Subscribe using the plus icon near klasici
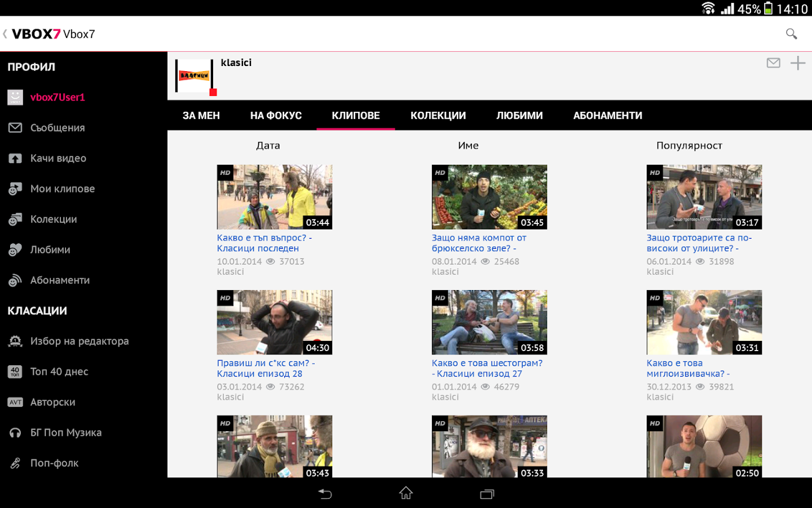Image resolution: width=812 pixels, height=508 pixels. pyautogui.click(x=798, y=63)
